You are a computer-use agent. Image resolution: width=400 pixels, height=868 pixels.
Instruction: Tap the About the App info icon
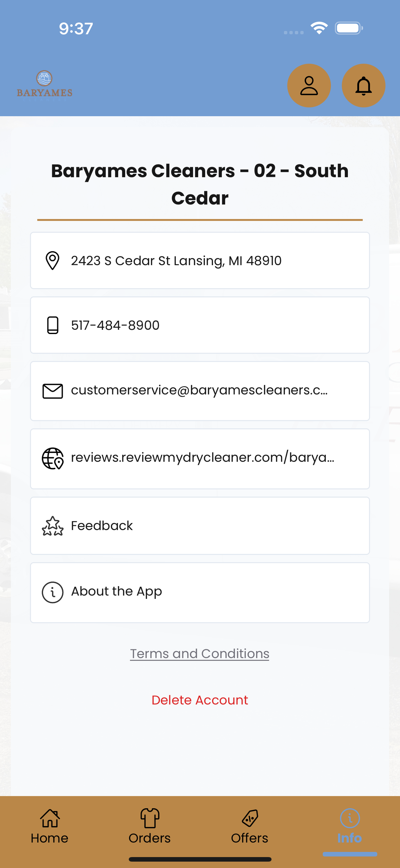click(x=52, y=592)
